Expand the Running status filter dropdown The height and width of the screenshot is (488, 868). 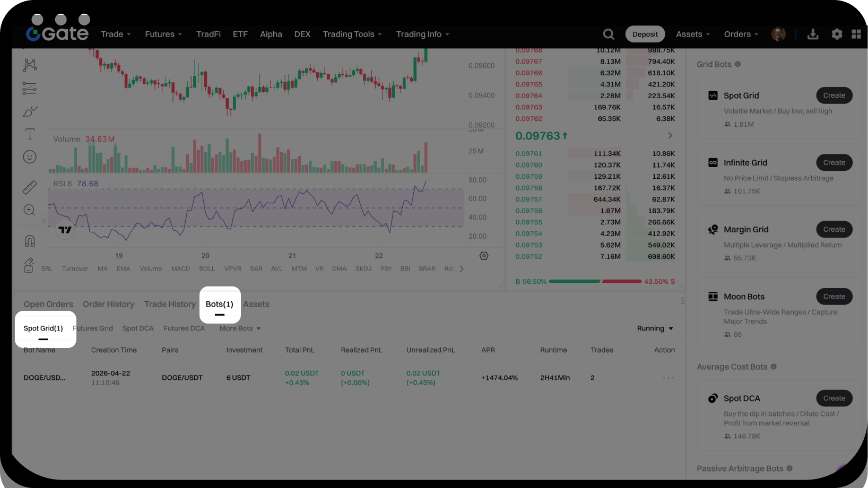(655, 329)
